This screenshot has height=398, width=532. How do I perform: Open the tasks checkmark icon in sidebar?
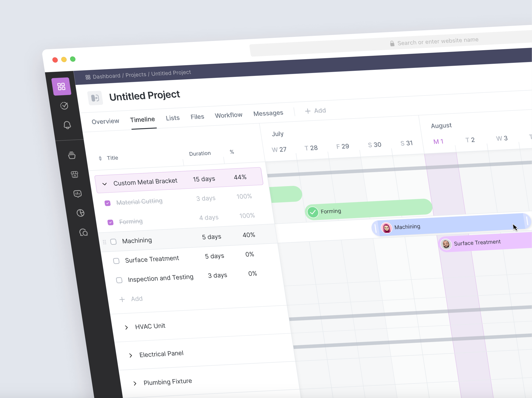[64, 105]
